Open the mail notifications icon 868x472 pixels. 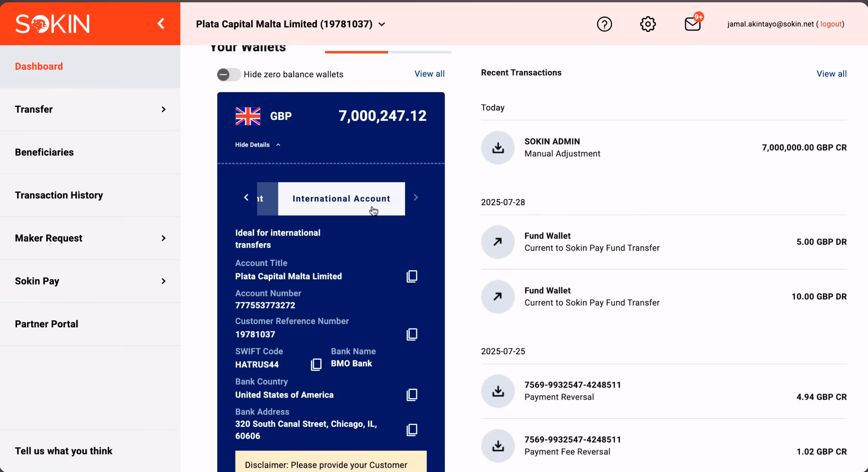click(692, 24)
